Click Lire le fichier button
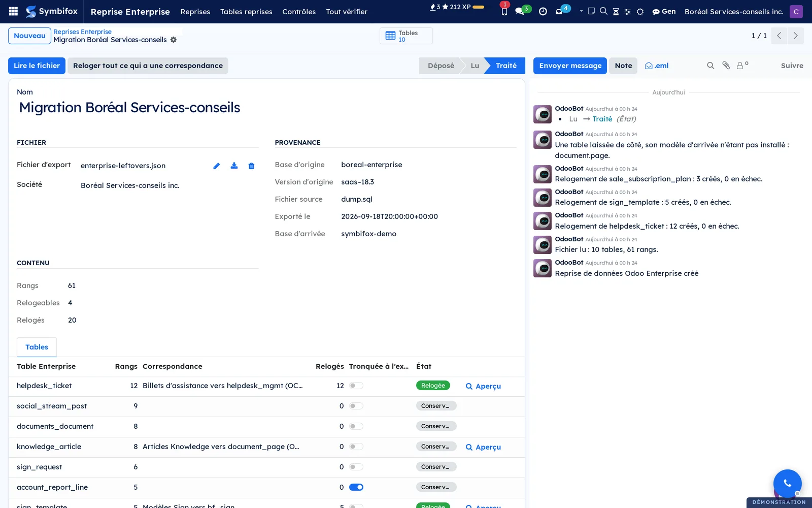The width and height of the screenshot is (812, 508). 37,66
